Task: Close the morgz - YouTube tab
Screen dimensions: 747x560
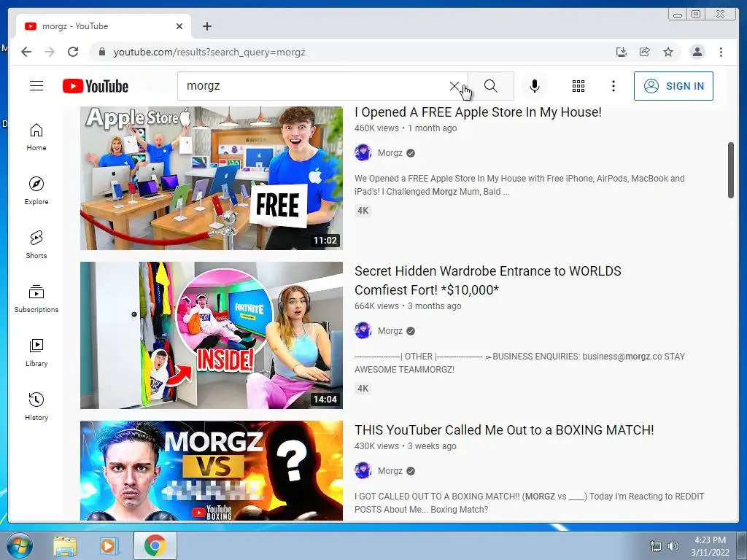Action: click(179, 26)
